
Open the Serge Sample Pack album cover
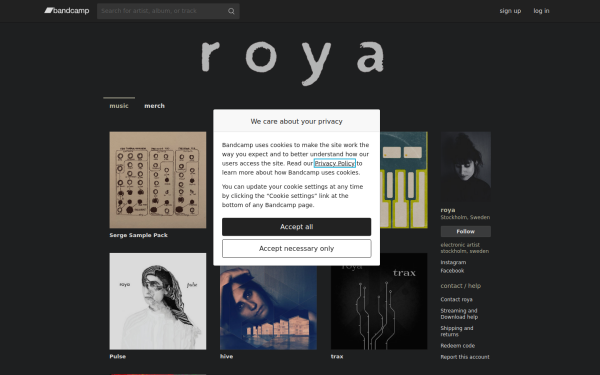pyautogui.click(x=158, y=180)
